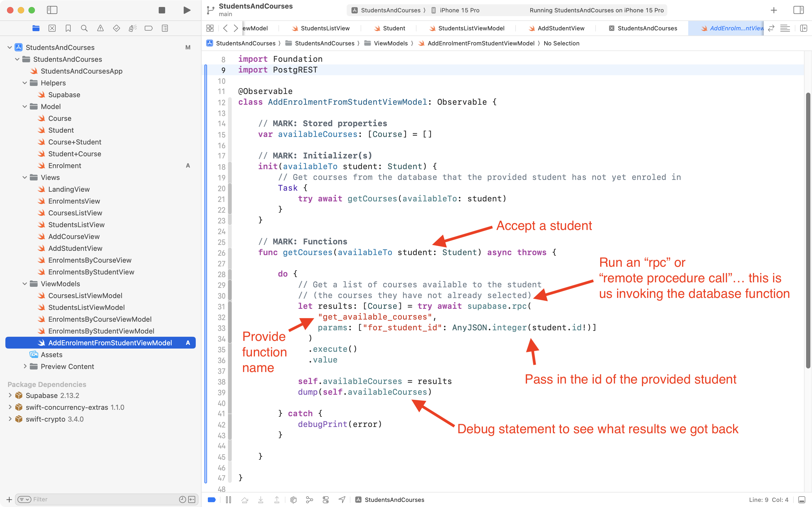The width and height of the screenshot is (812, 507).
Task: Expand the Preview Content folder
Action: [x=25, y=366]
